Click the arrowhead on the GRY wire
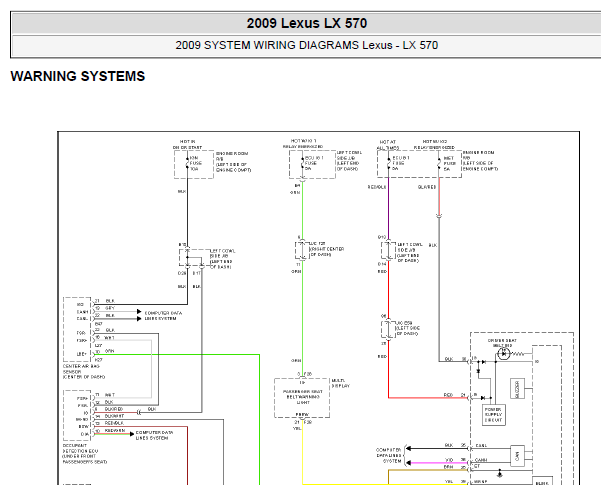 coord(139,312)
